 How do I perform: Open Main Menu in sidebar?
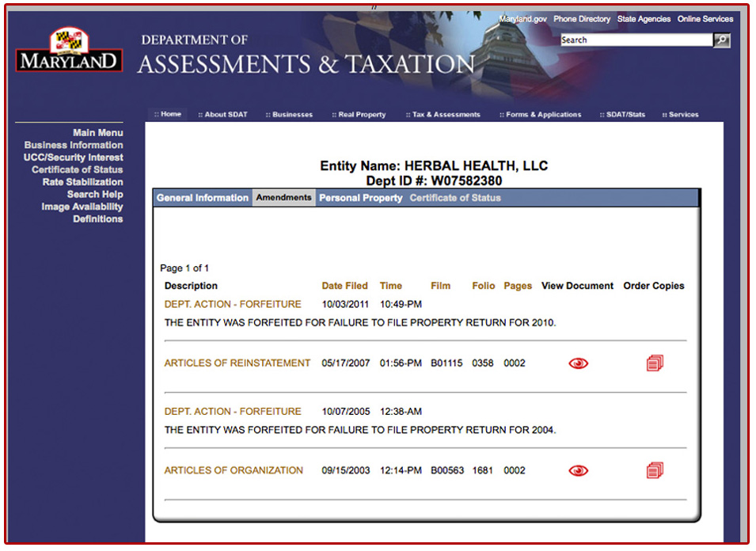98,132
